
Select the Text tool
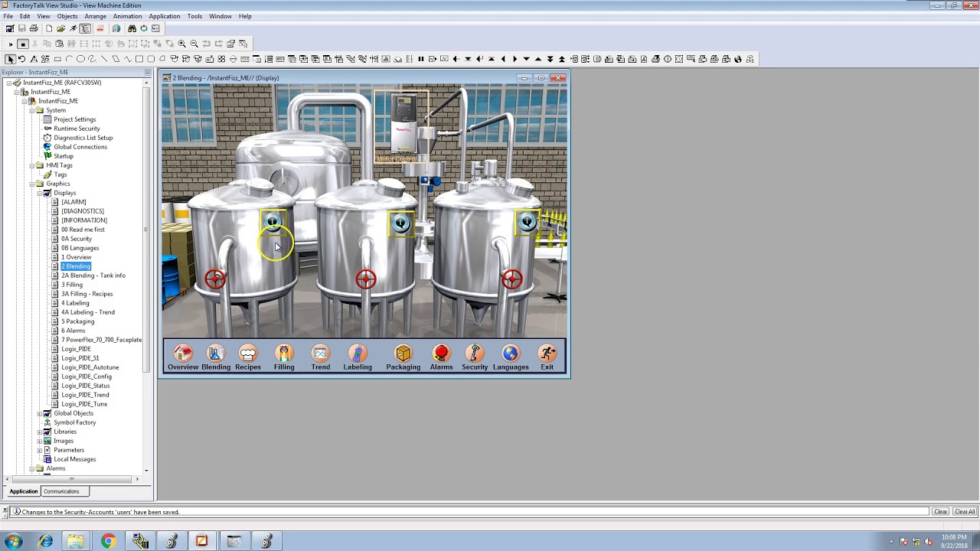(34, 59)
